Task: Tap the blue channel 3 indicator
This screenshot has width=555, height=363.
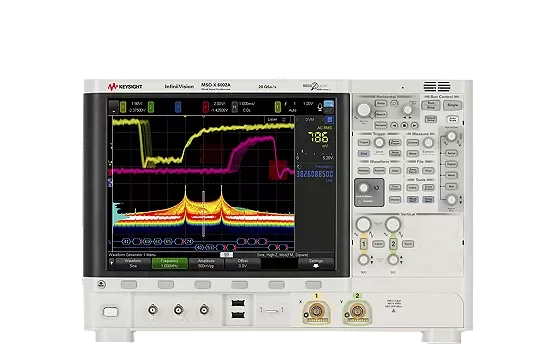Action: [x=178, y=107]
